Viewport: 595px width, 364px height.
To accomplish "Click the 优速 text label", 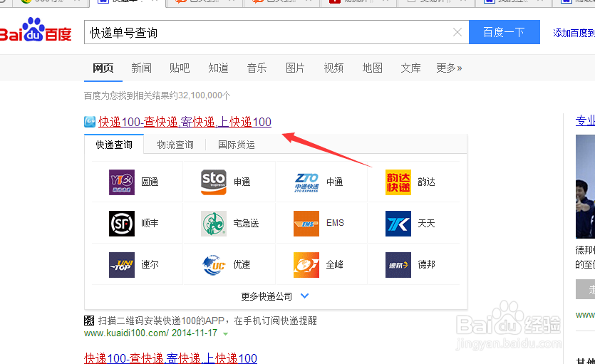I will [x=242, y=265].
